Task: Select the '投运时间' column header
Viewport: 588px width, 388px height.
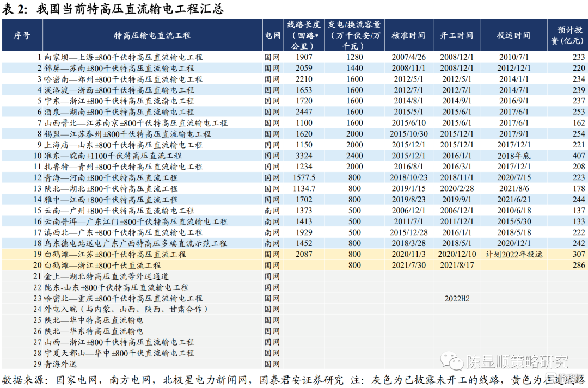Action: pyautogui.click(x=513, y=35)
